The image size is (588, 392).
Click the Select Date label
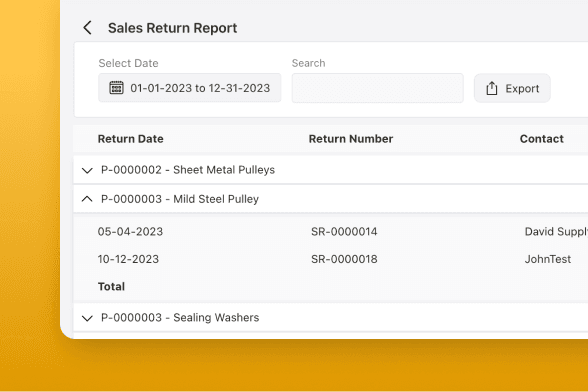pyautogui.click(x=128, y=63)
